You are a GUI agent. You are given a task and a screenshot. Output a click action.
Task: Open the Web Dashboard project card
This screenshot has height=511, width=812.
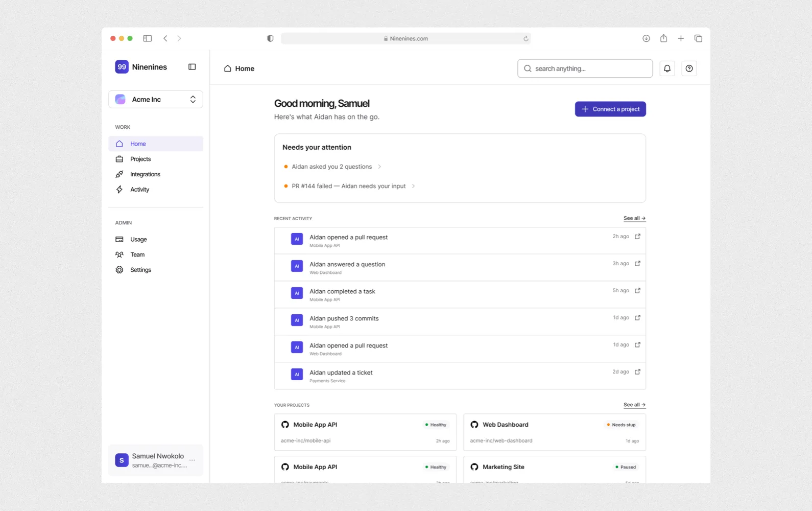tap(554, 432)
